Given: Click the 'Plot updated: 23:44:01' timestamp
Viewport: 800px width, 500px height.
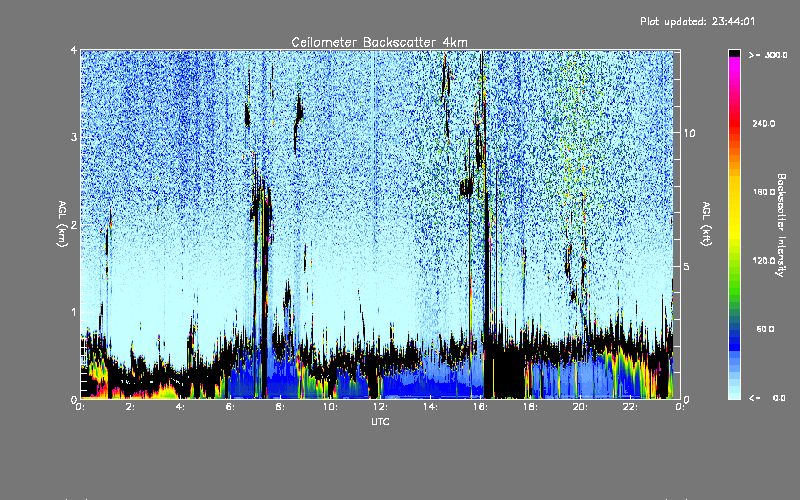Looking at the screenshot, I should [x=697, y=21].
